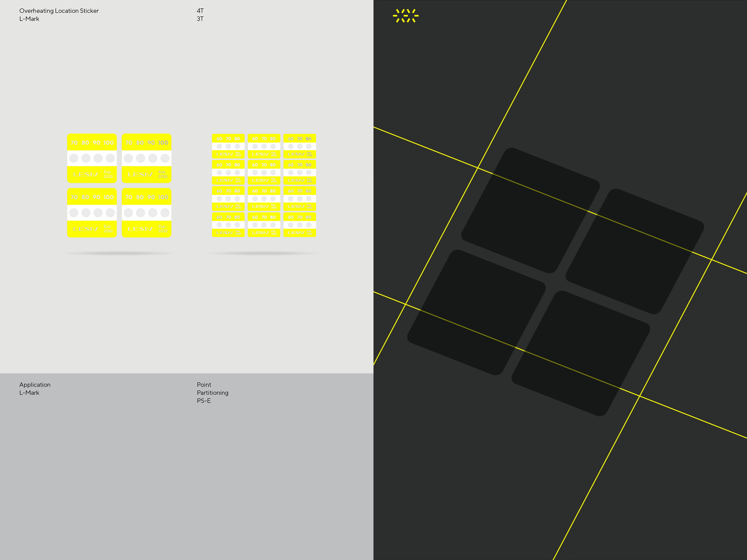Click the 'PS-E' label text

coord(204,401)
